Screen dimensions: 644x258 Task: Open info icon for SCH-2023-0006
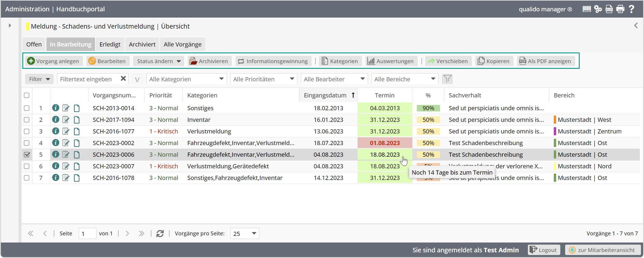56,154
